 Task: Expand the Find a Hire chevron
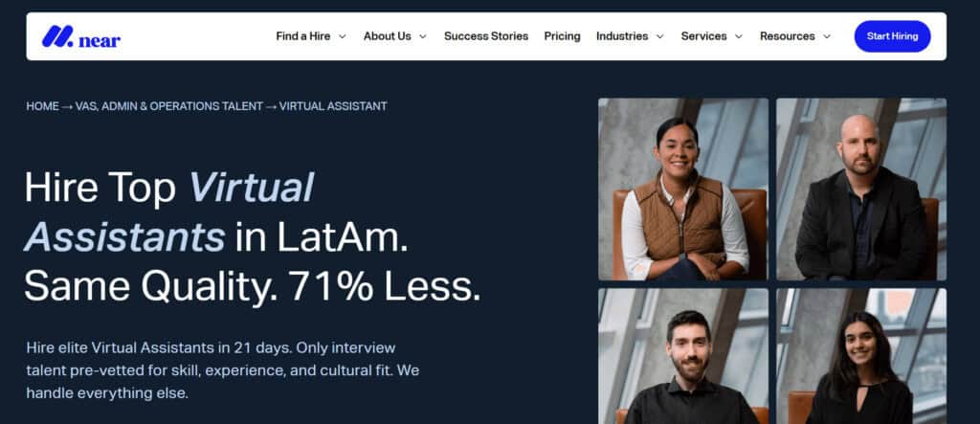(342, 36)
